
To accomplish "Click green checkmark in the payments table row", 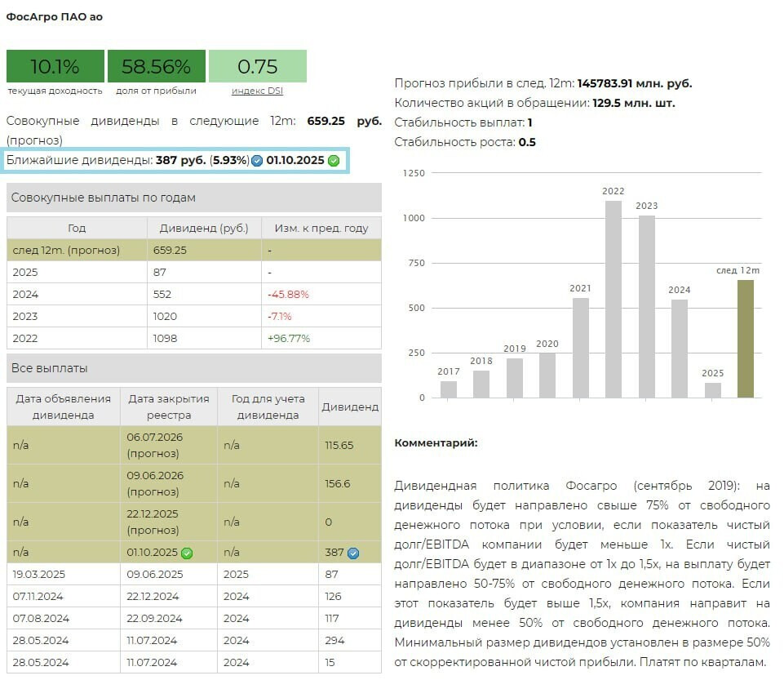I will click(x=187, y=553).
